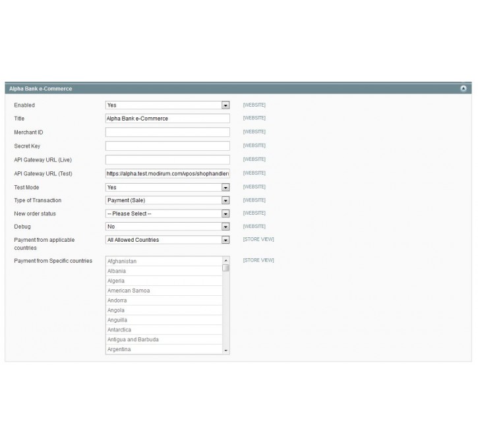Collapse the Alpha Bank e-Commerce section icon
478x448 pixels.
click(x=463, y=89)
